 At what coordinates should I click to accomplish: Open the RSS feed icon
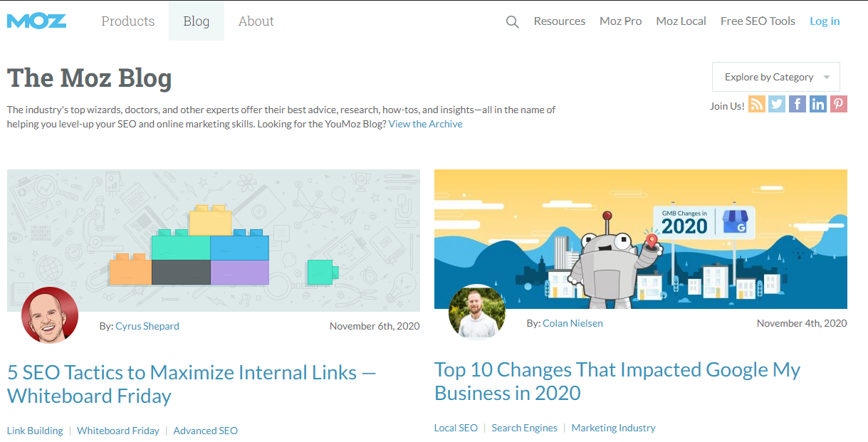[x=757, y=105]
